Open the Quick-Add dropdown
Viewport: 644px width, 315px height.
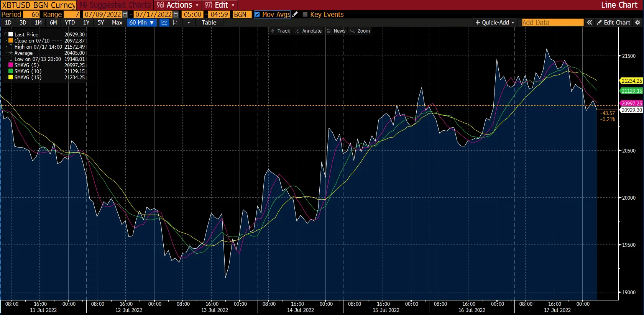(x=495, y=23)
